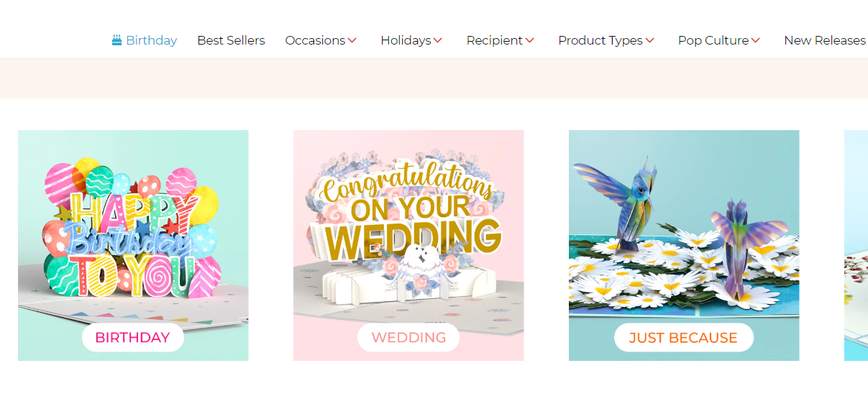The image size is (868, 404).
Task: Expand the Holidays chevron arrow
Action: coord(438,41)
